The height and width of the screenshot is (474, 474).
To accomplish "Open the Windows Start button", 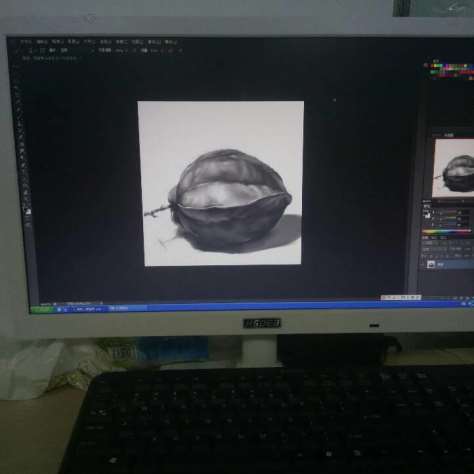I will pos(42,309).
